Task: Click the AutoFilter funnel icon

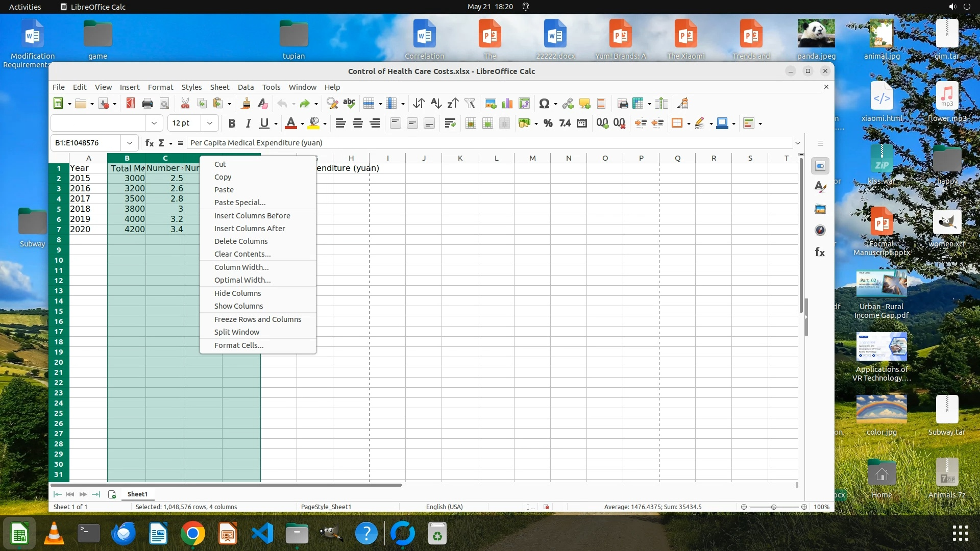Action: tap(470, 104)
